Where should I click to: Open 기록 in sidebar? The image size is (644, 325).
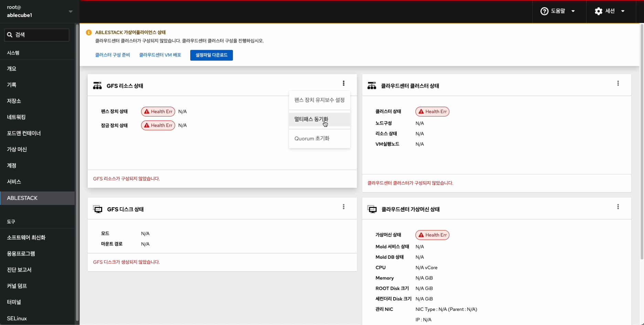[37, 85]
